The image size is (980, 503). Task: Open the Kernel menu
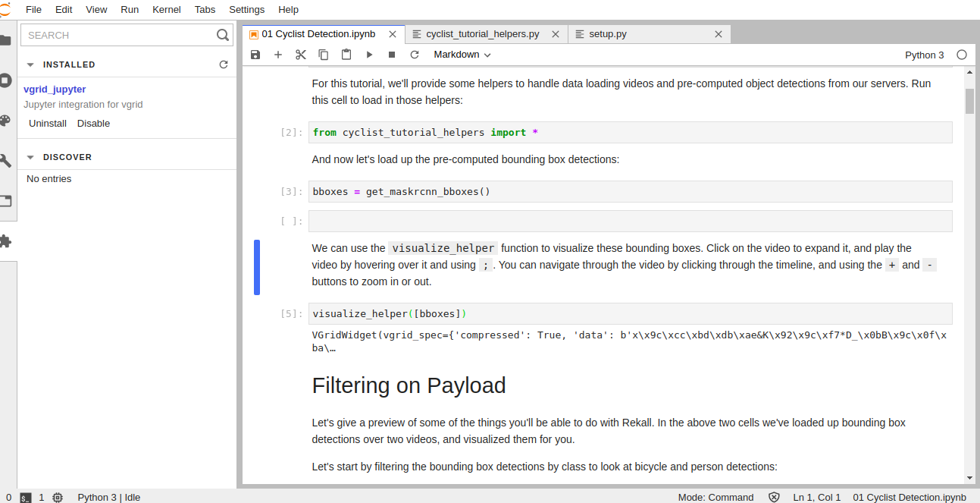(x=167, y=10)
